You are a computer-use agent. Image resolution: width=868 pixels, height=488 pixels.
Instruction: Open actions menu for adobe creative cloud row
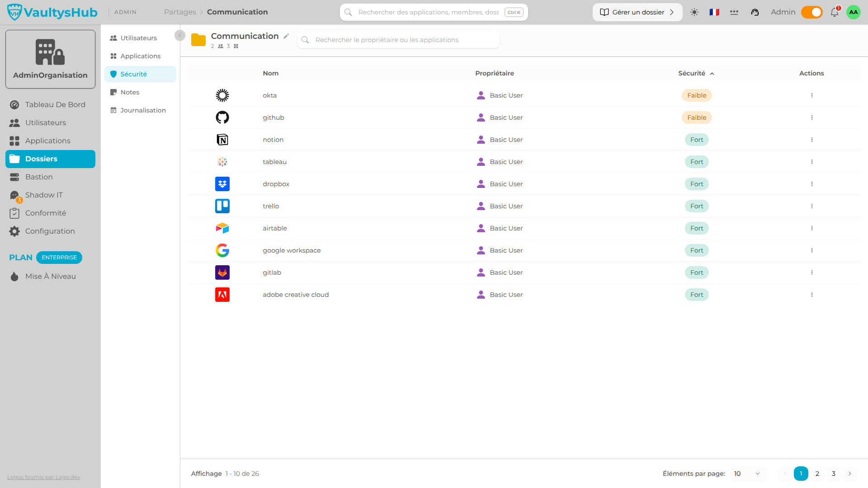pyautogui.click(x=812, y=295)
